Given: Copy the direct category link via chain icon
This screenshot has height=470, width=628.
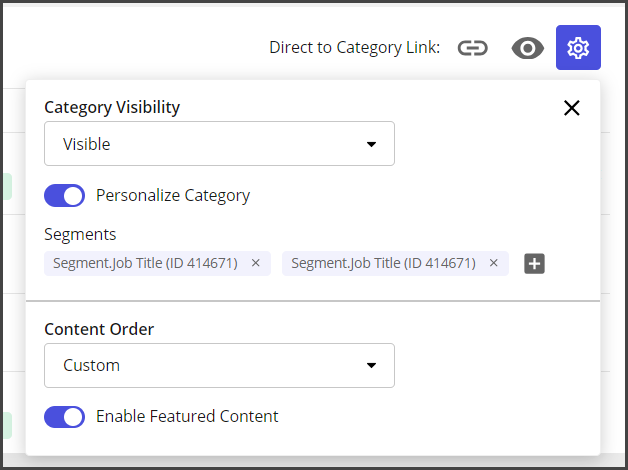Looking at the screenshot, I should 473,48.
